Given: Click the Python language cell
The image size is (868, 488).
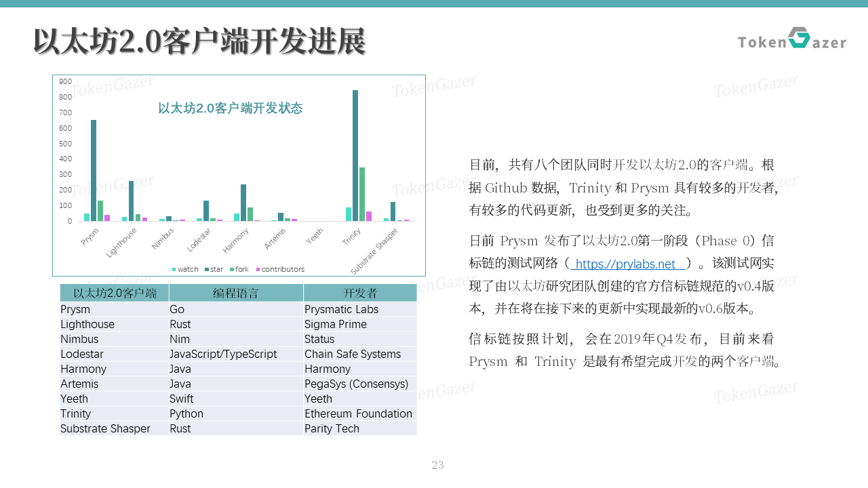Looking at the screenshot, I should (x=236, y=413).
